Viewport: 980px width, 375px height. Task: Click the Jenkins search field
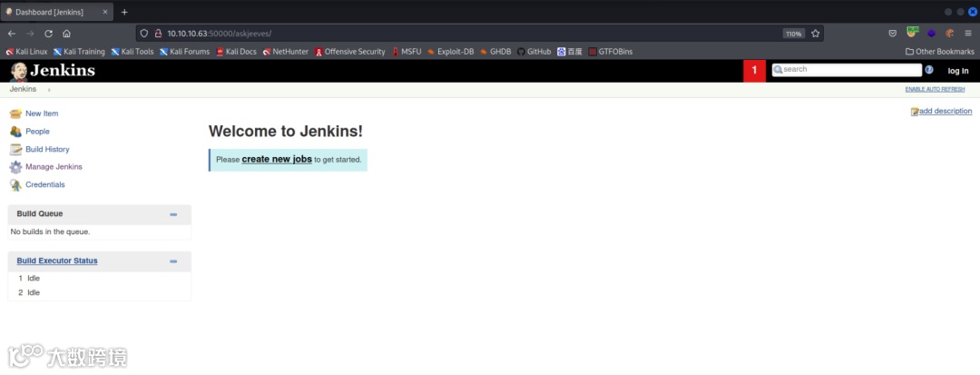tap(847, 70)
